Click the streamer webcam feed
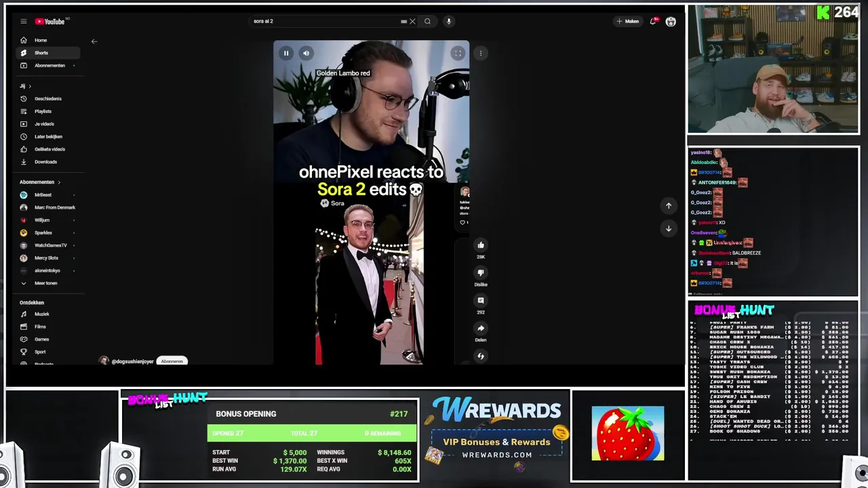Image resolution: width=868 pixels, height=488 pixels. pos(773,70)
